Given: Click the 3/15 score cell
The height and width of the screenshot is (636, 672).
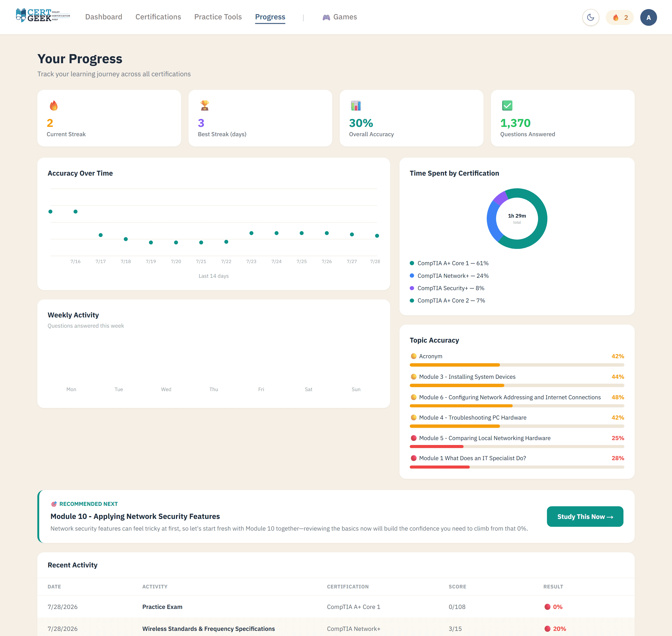Looking at the screenshot, I should (455, 629).
